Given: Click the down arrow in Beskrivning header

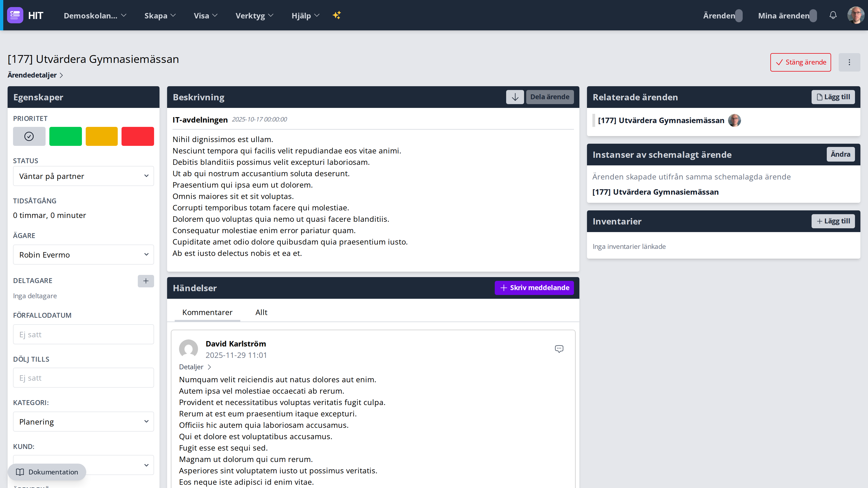Looking at the screenshot, I should click(515, 97).
